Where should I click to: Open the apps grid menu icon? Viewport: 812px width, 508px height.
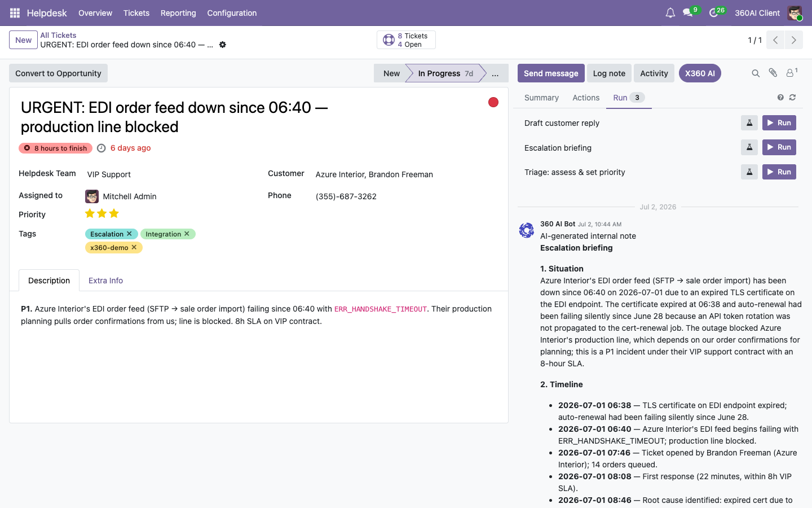tap(15, 13)
